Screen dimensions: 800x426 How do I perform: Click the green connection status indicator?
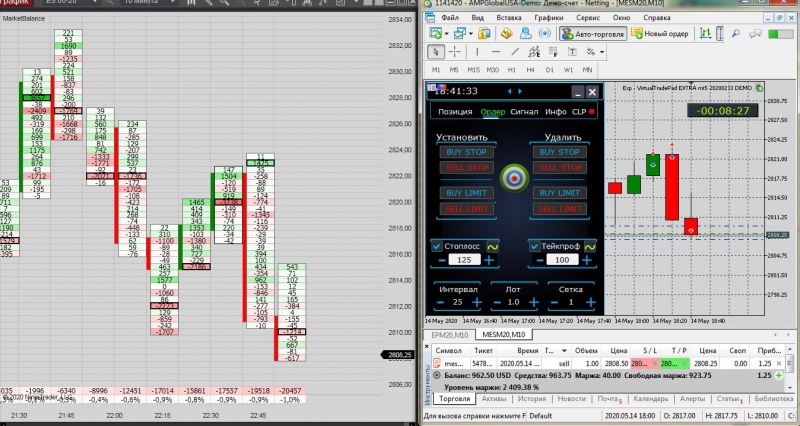coord(780,34)
